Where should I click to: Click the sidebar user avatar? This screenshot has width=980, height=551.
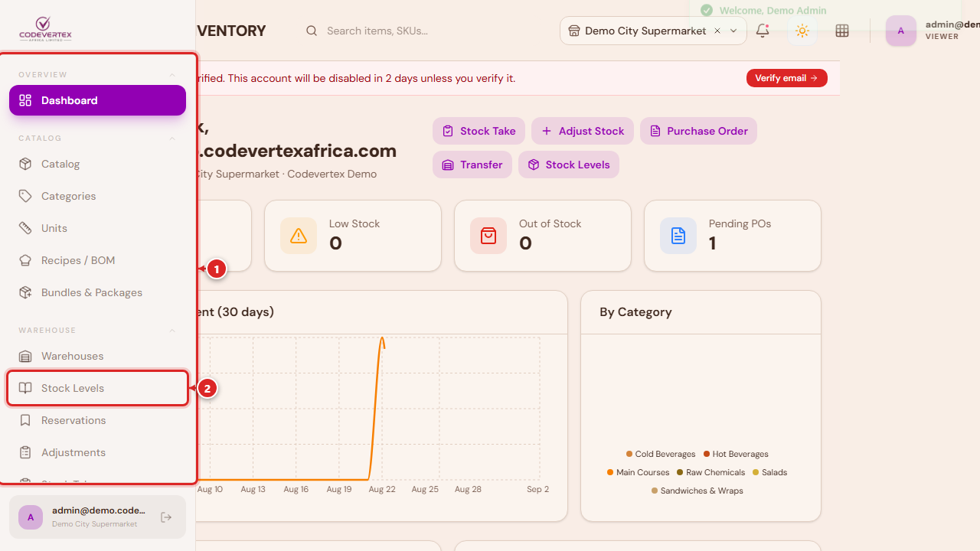click(31, 517)
